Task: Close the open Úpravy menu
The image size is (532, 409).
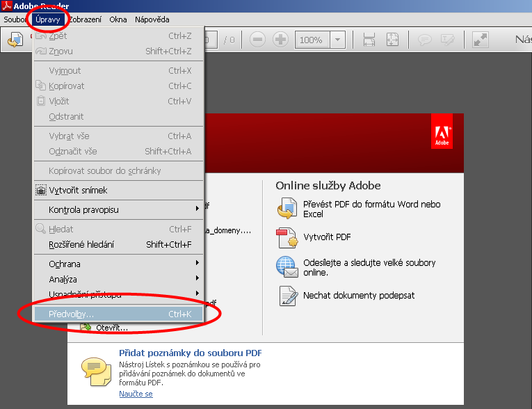Action: (48, 19)
